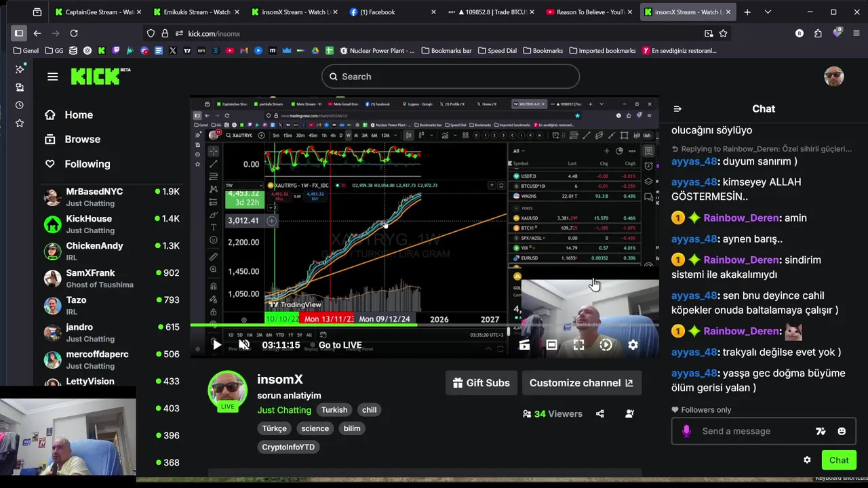Open Browse in the sidebar
The height and width of the screenshot is (488, 868).
coord(73,140)
